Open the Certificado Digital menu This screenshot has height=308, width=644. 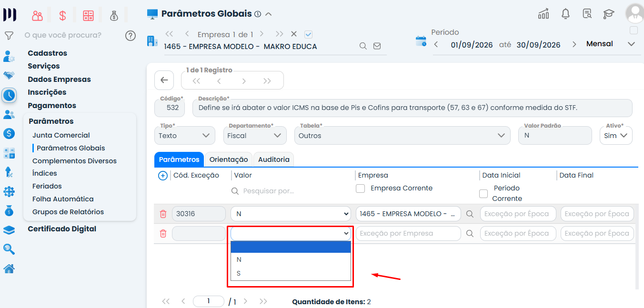pyautogui.click(x=62, y=229)
